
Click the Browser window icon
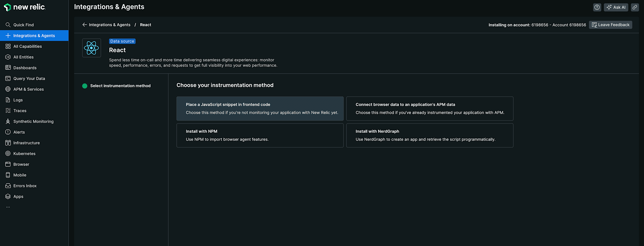point(8,164)
